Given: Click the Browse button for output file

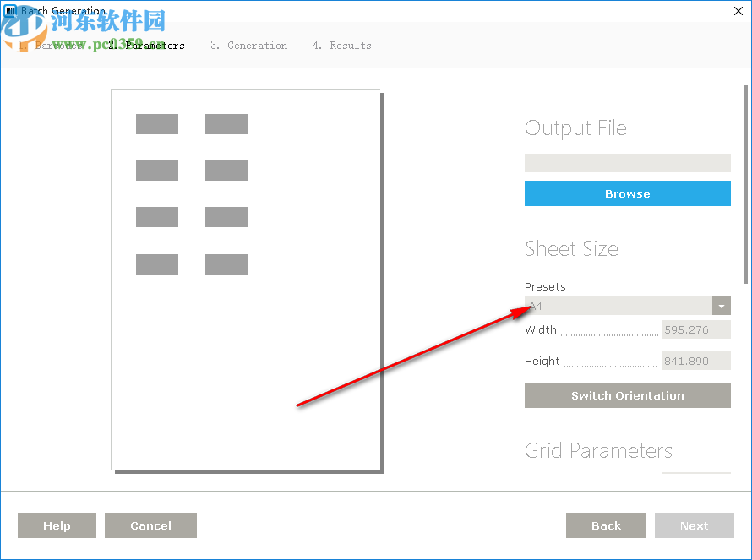Looking at the screenshot, I should (627, 193).
